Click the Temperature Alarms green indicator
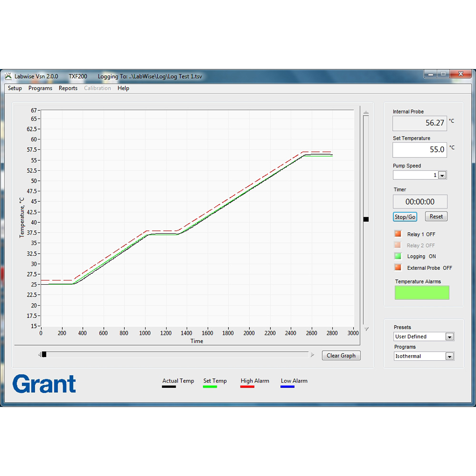The height and width of the screenshot is (476, 476). [x=422, y=293]
